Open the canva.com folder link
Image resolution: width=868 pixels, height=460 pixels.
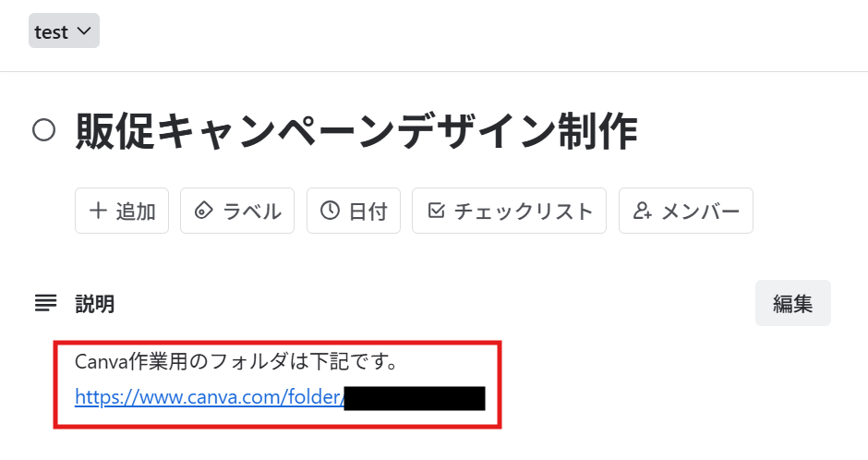click(210, 397)
